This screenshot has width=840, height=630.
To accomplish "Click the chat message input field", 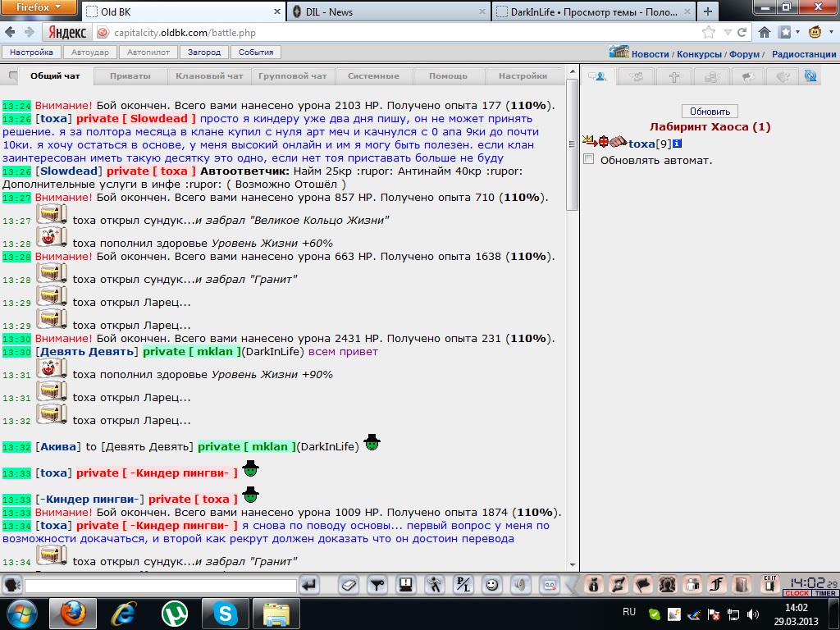I will [x=160, y=586].
